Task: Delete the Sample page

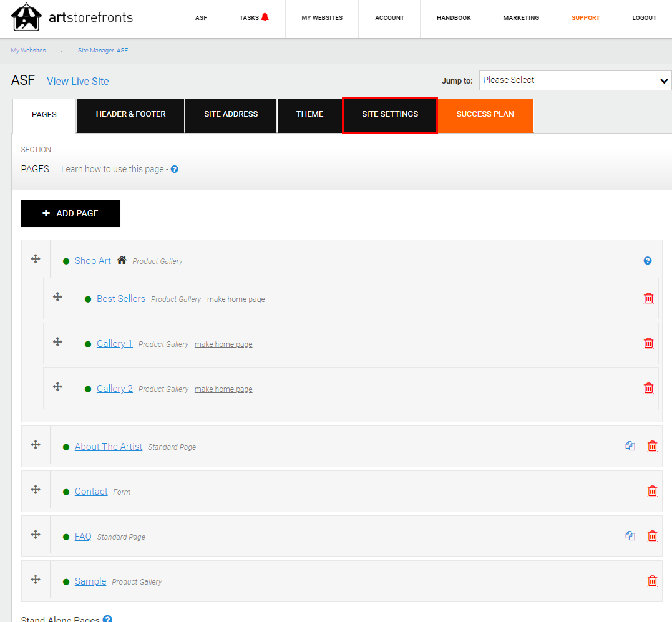Action: pos(652,581)
